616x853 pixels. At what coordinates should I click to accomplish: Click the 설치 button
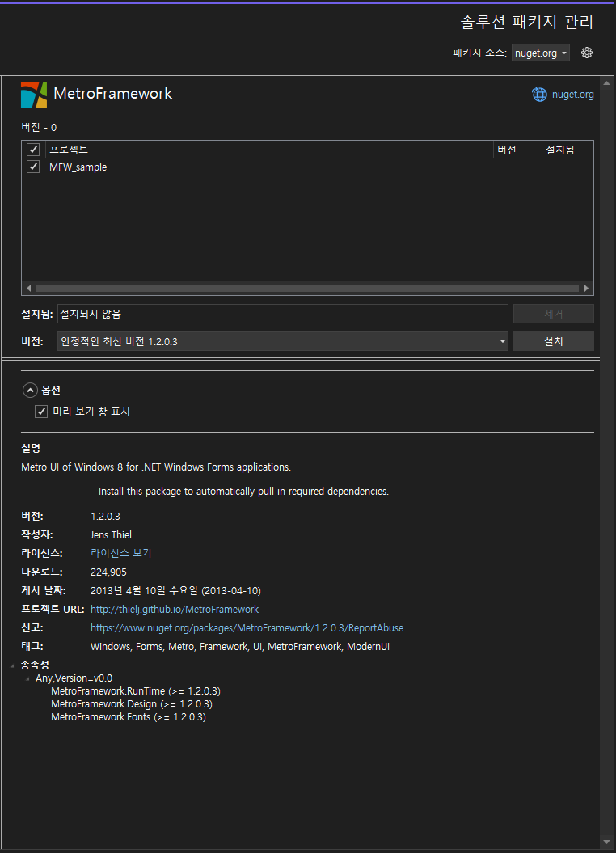point(554,342)
